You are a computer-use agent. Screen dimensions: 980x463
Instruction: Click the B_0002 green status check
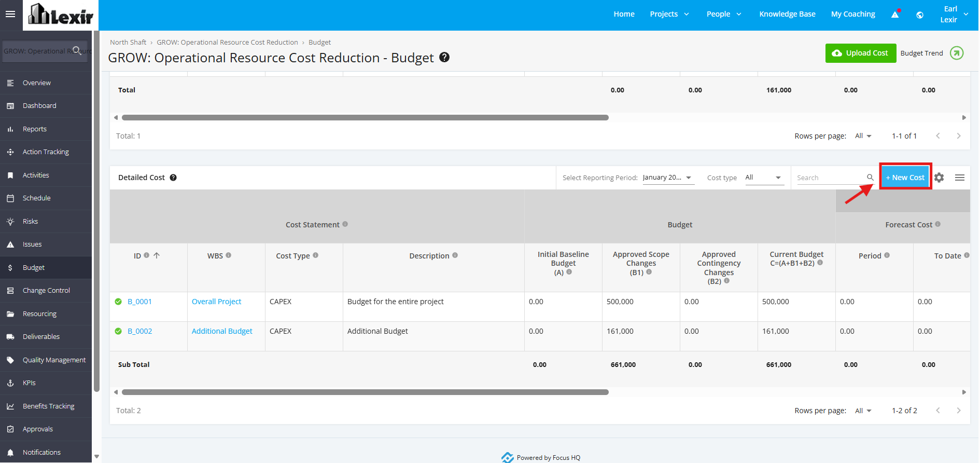[x=118, y=331]
